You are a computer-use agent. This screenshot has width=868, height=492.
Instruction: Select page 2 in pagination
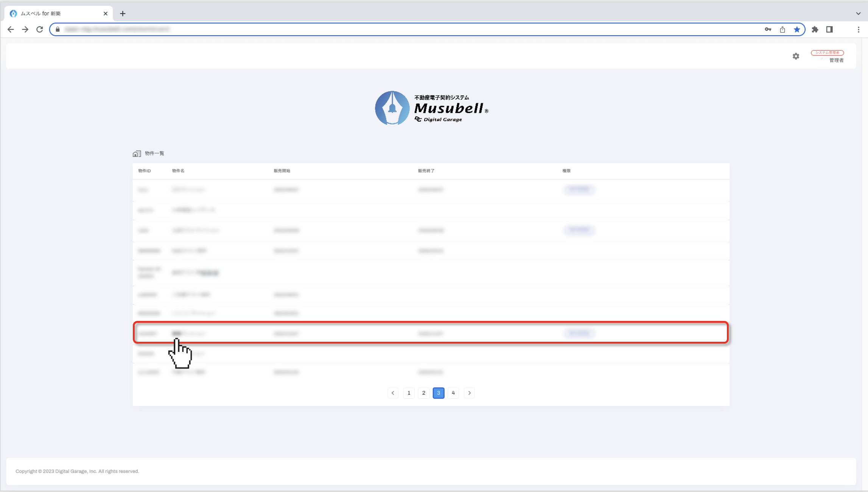click(423, 393)
